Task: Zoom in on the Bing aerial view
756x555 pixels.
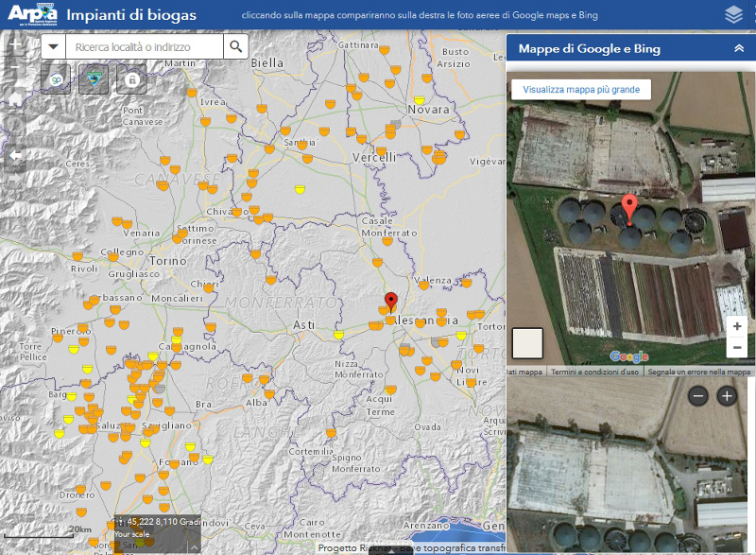Action: [727, 396]
